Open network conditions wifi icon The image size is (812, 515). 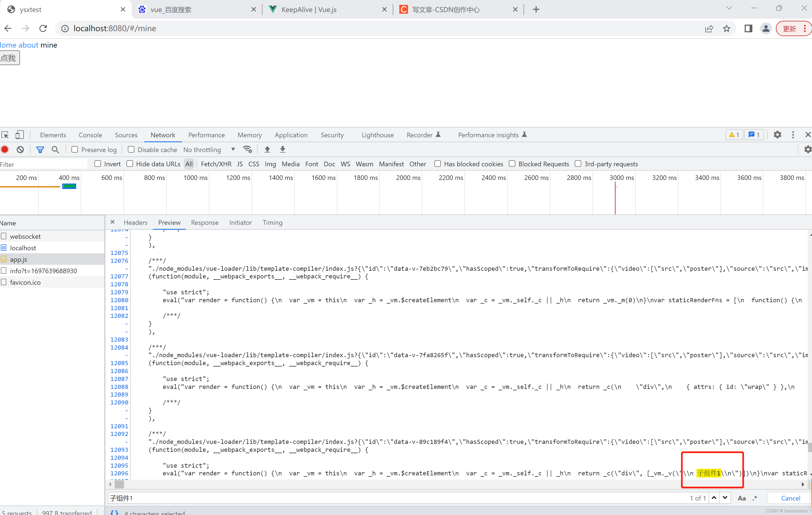click(x=247, y=149)
